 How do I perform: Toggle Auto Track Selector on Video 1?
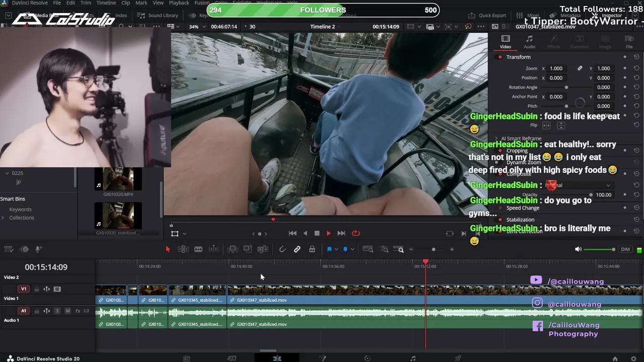click(47, 289)
